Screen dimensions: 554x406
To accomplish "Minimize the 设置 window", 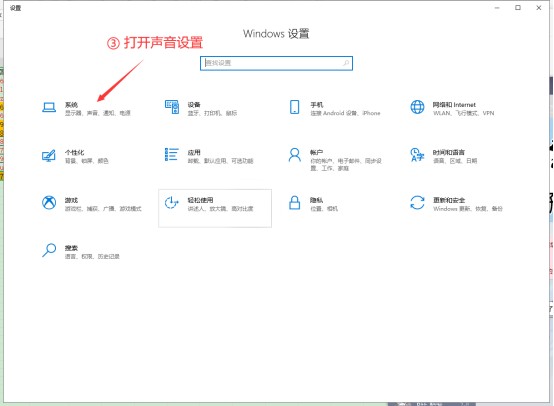I will point(497,8).
